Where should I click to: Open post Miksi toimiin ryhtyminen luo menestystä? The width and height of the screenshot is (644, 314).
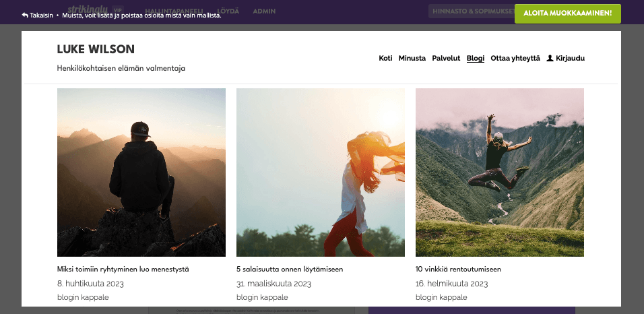(x=123, y=270)
